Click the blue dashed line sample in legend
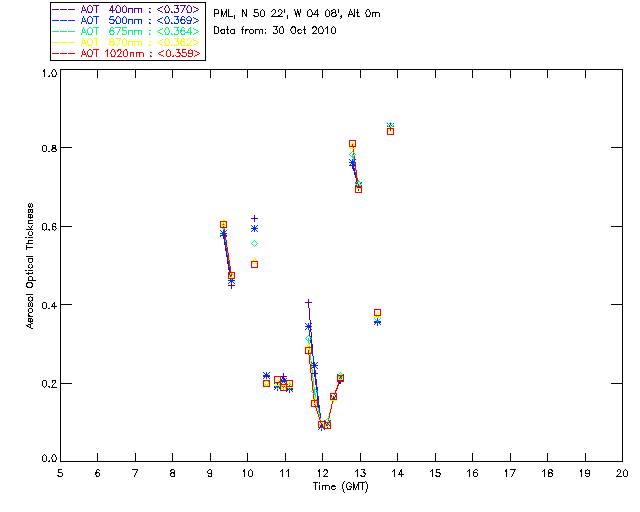Image resolution: width=640 pixels, height=512 pixels. [64, 20]
